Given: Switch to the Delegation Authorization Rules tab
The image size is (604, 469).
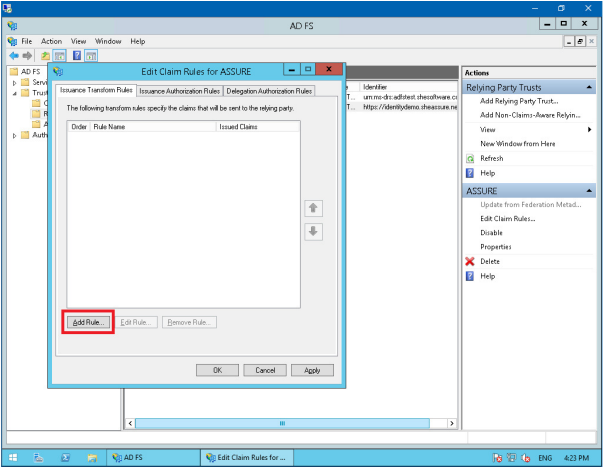Looking at the screenshot, I should (x=268, y=91).
